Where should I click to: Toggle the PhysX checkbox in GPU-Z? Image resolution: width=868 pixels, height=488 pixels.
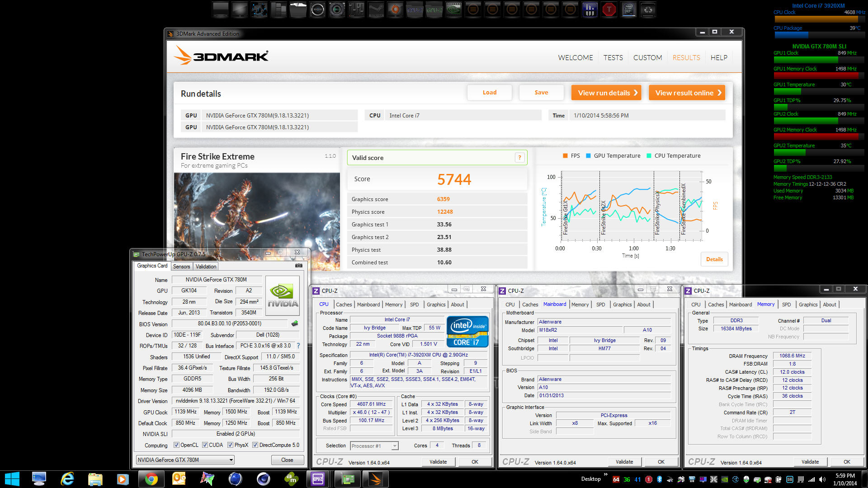point(230,445)
